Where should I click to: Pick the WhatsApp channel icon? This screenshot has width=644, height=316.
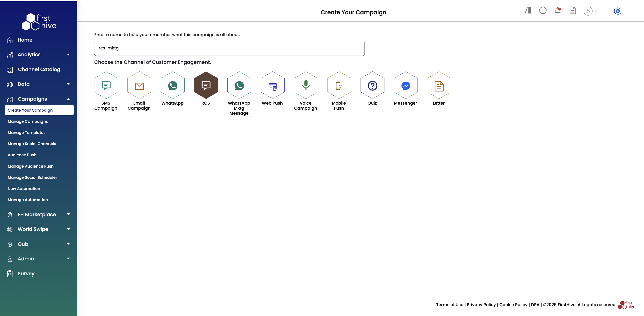pos(173,85)
